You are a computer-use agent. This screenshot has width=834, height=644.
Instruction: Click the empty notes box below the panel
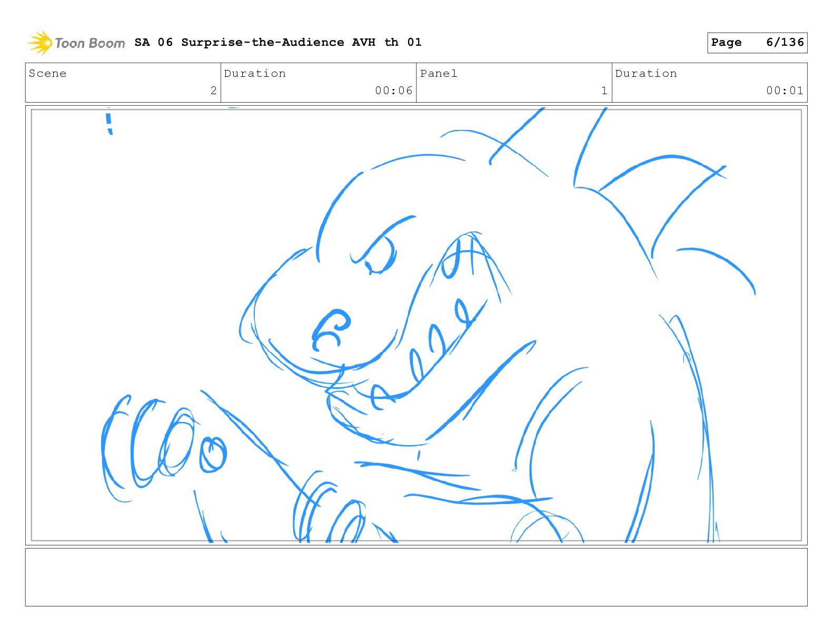pos(416,577)
